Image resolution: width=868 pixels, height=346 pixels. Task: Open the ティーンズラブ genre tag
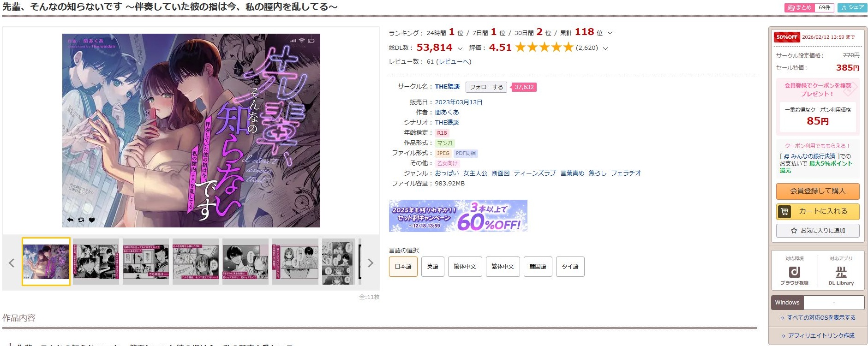[535, 173]
